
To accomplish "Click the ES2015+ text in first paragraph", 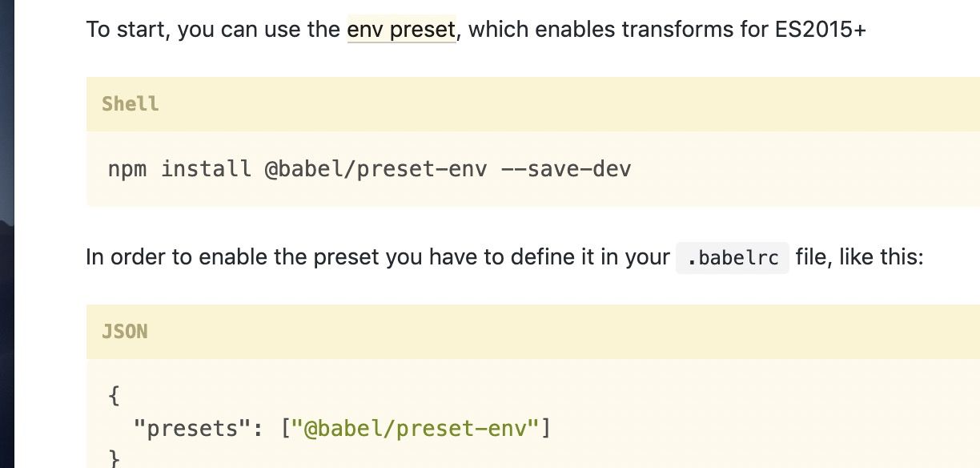I will pyautogui.click(x=821, y=30).
